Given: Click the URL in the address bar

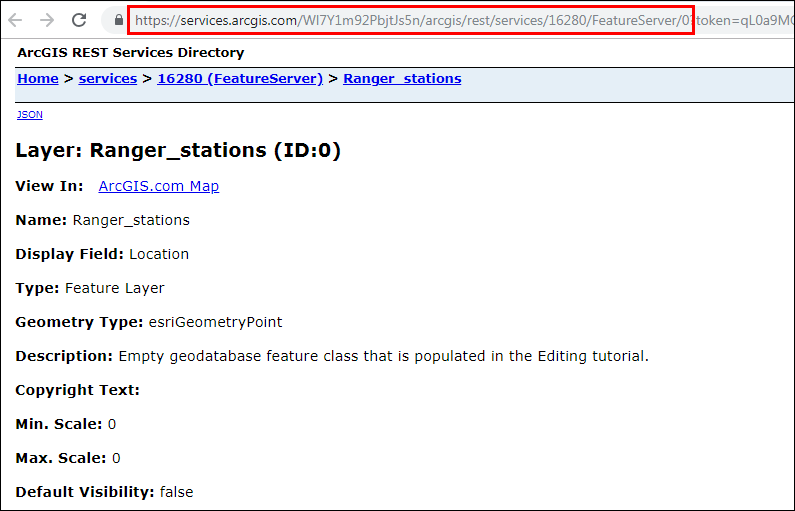Looking at the screenshot, I should pos(464,20).
